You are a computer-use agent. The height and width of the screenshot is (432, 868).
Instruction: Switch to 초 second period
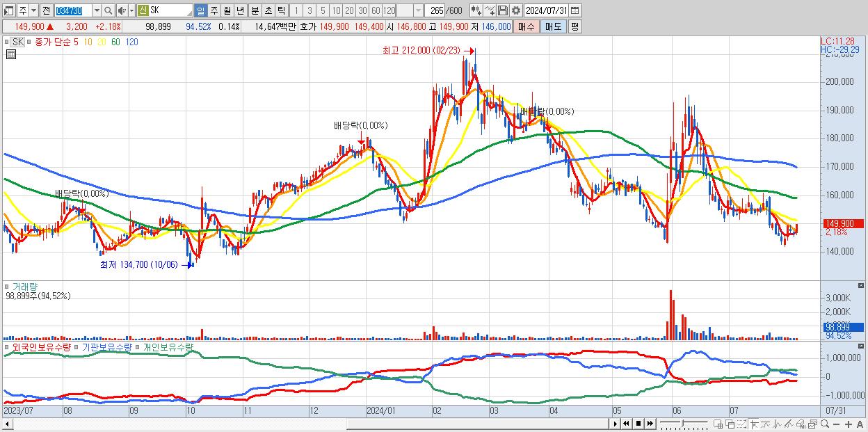268,10
